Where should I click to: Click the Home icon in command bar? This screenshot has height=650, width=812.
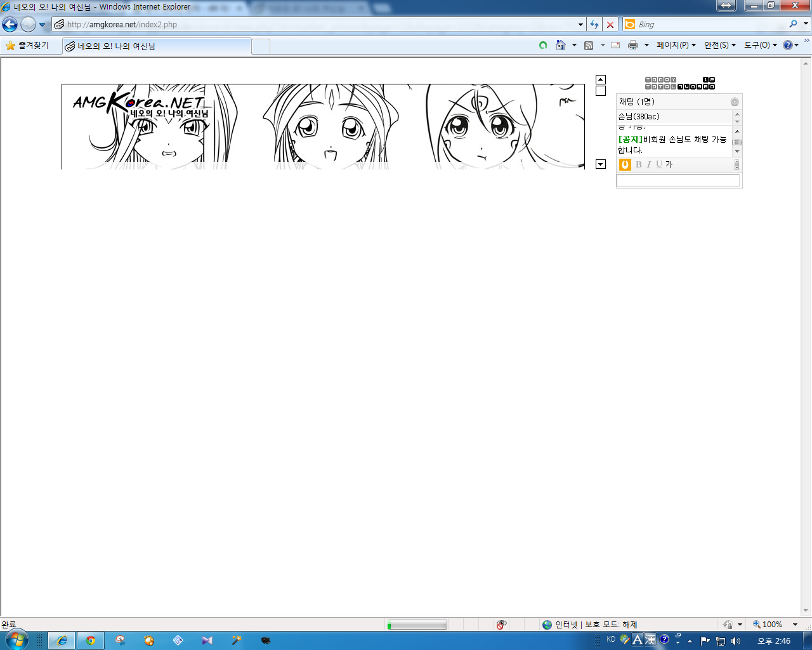(561, 45)
